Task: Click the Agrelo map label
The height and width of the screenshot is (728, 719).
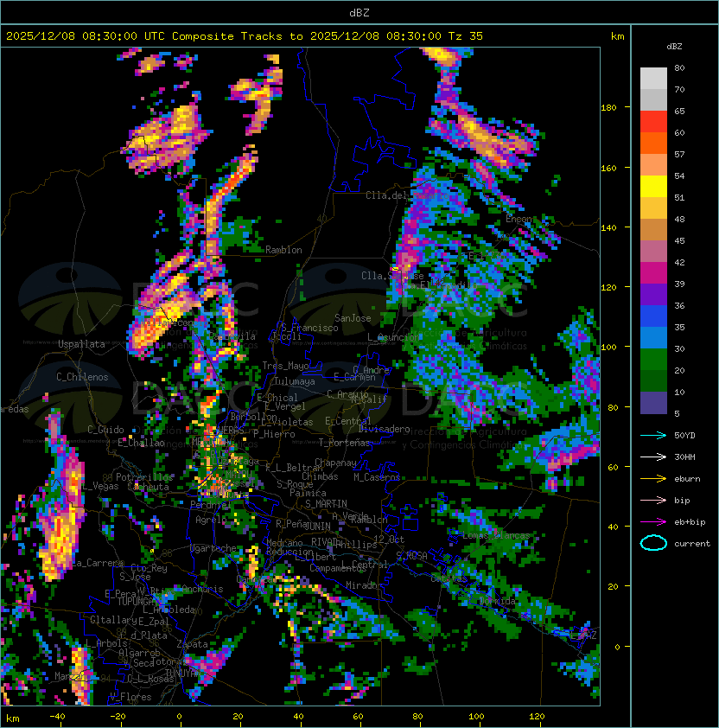Action: pos(211,520)
